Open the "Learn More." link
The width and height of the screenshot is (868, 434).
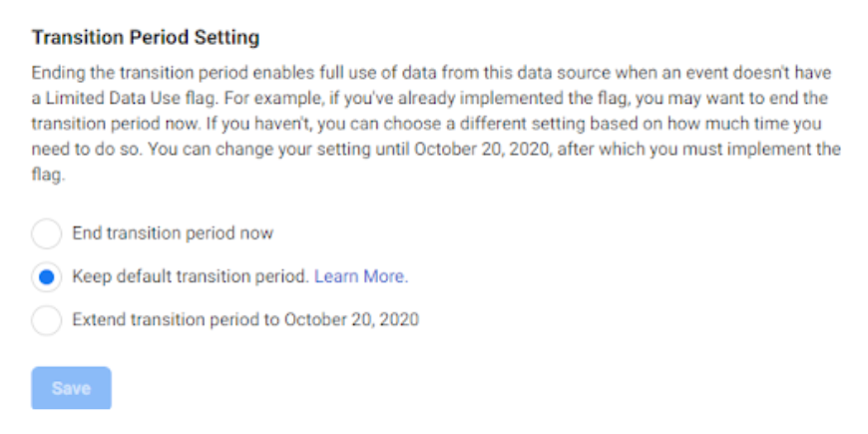361,276
